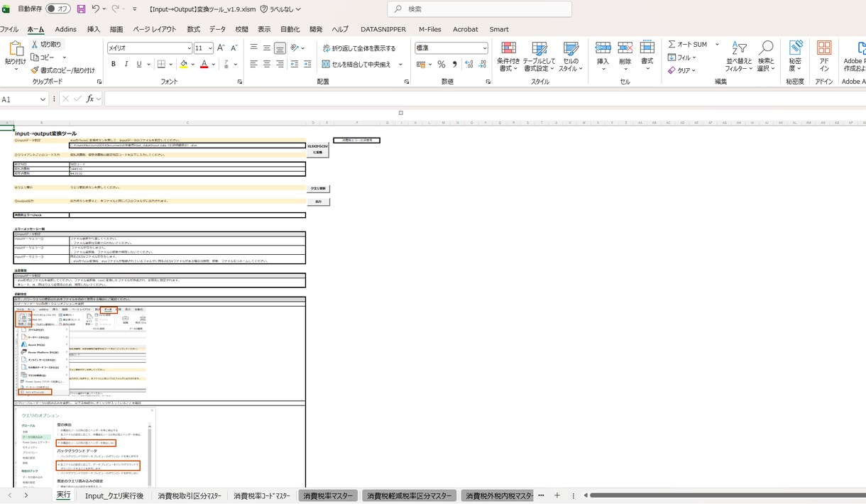Image resolution: width=866 pixels, height=504 pixels.
Task: Click the Sensitivity (秘密度) icon
Action: pos(796,48)
